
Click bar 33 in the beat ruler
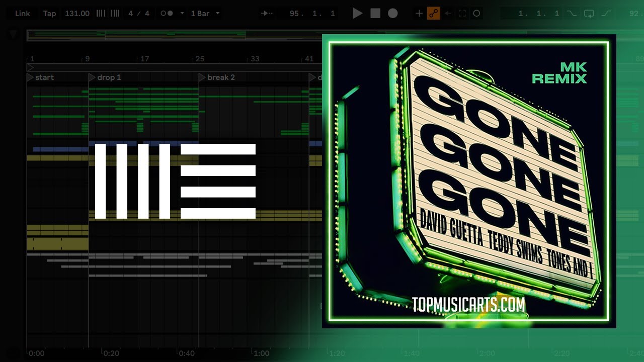pyautogui.click(x=255, y=59)
